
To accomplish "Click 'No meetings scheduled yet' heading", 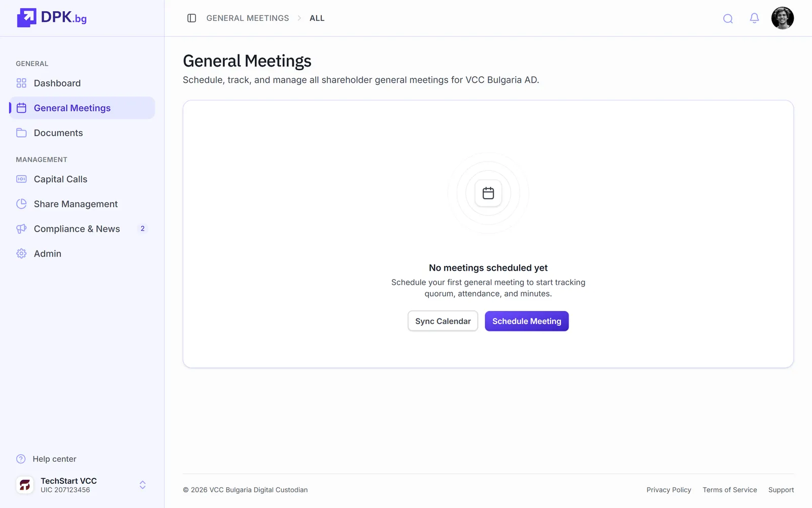I will [x=488, y=268].
